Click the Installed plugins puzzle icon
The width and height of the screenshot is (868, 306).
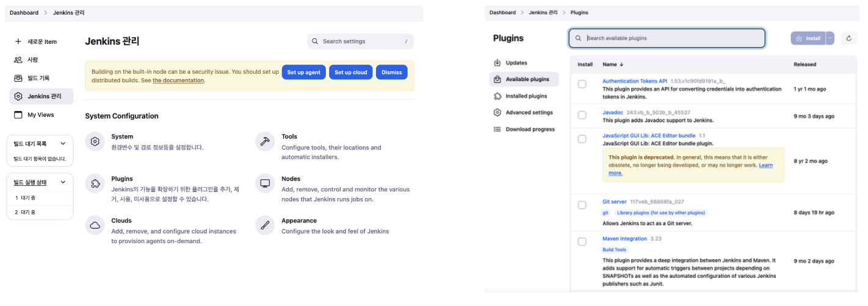497,96
